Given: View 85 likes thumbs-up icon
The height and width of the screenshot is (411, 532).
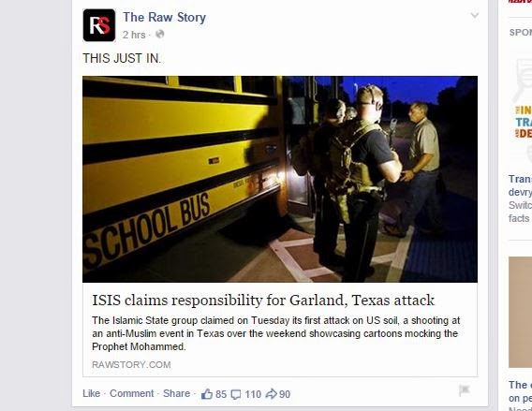Looking at the screenshot, I should point(207,394).
